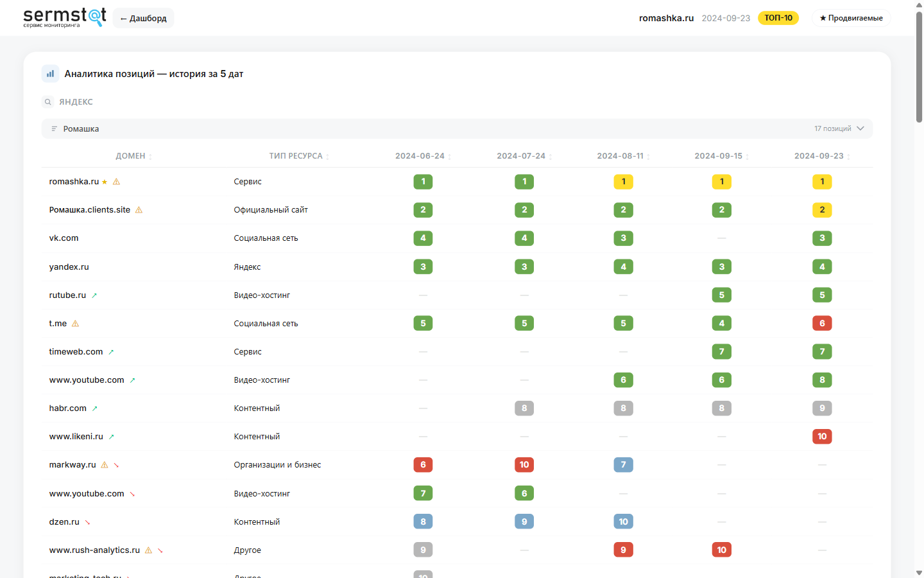Open the habr.com domain
Viewport: 924px width, 578px height.
point(68,408)
